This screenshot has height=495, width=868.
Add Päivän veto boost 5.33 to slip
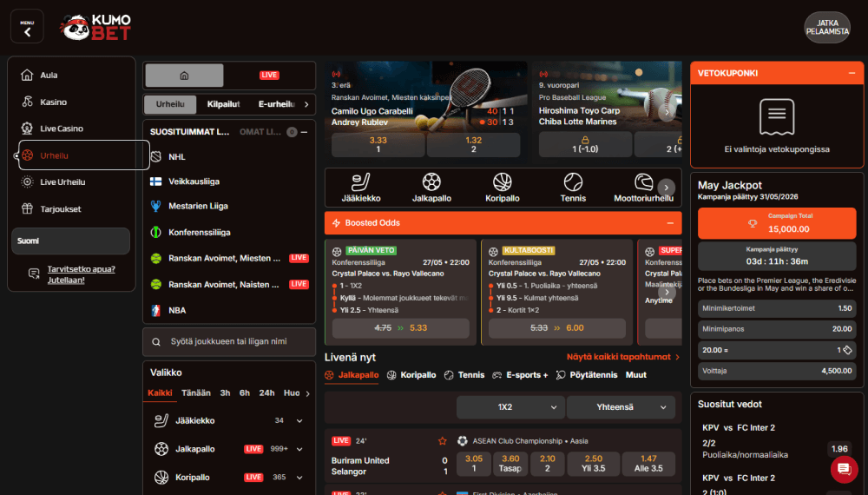401,327
